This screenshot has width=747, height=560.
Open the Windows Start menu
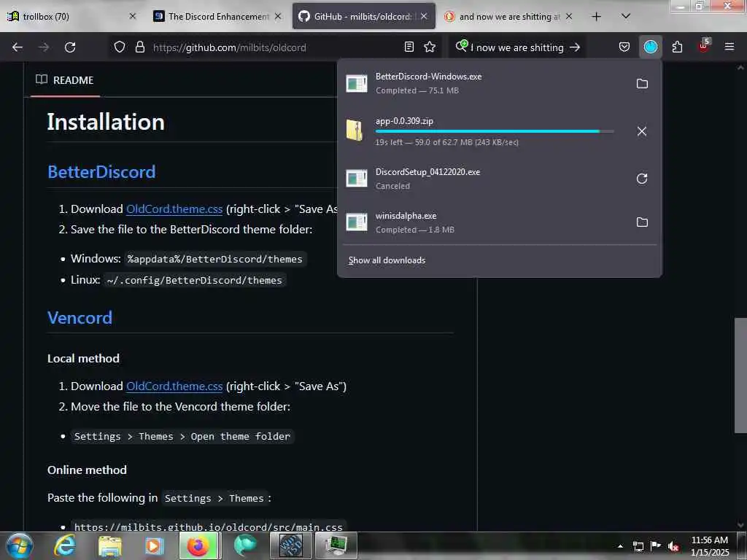(20, 545)
